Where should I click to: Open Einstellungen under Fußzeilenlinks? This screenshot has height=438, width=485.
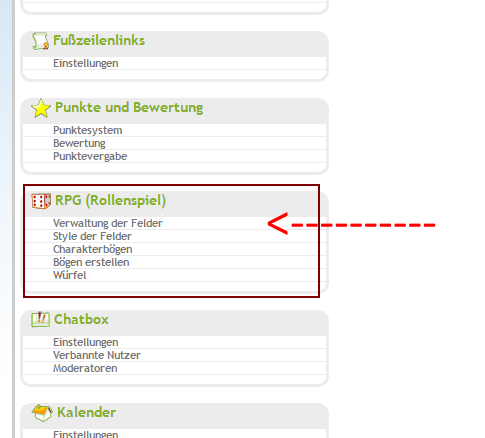(x=86, y=63)
